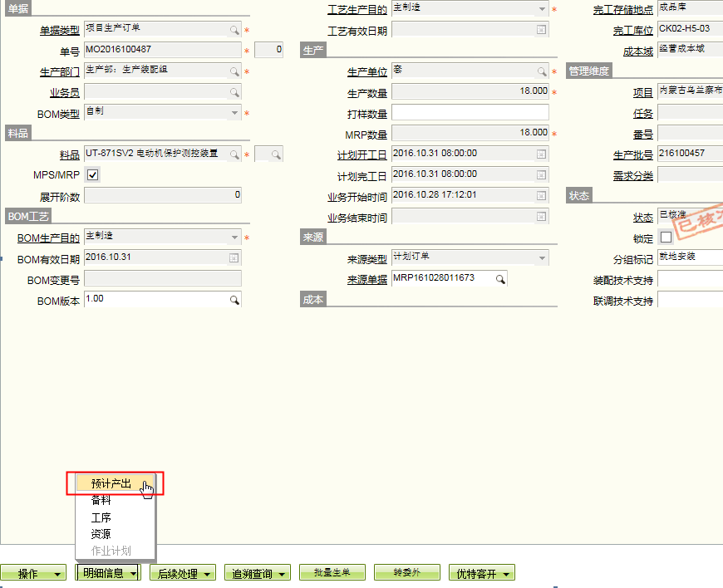This screenshot has height=588, width=723.
Task: Toggle the 锁定 checkbox
Action: (x=666, y=238)
